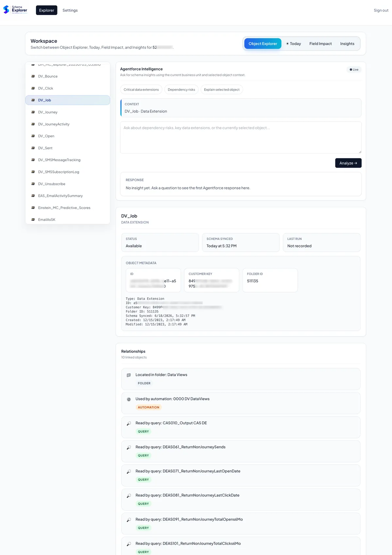392x555 pixels.
Task: Select DV_SMSMessageTracking in the object list
Action: [68, 160]
